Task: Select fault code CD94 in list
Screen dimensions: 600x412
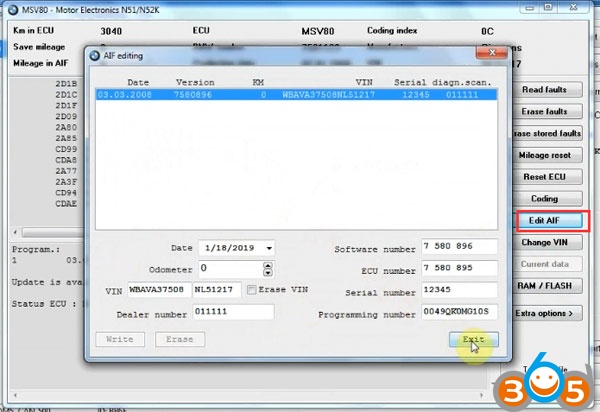Action: (66, 192)
